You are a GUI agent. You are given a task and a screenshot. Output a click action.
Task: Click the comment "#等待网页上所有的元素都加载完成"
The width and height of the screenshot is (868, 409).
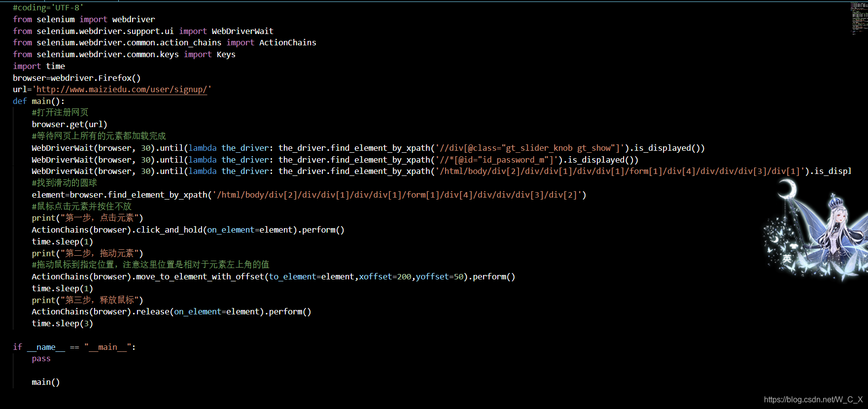coord(99,136)
